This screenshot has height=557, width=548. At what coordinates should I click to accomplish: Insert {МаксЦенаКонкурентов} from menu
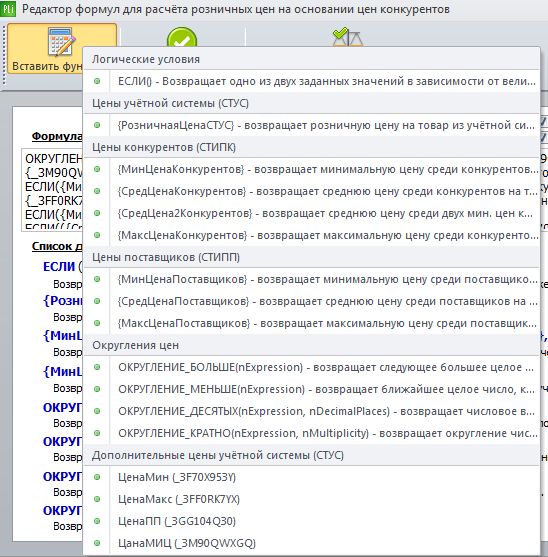311,236
